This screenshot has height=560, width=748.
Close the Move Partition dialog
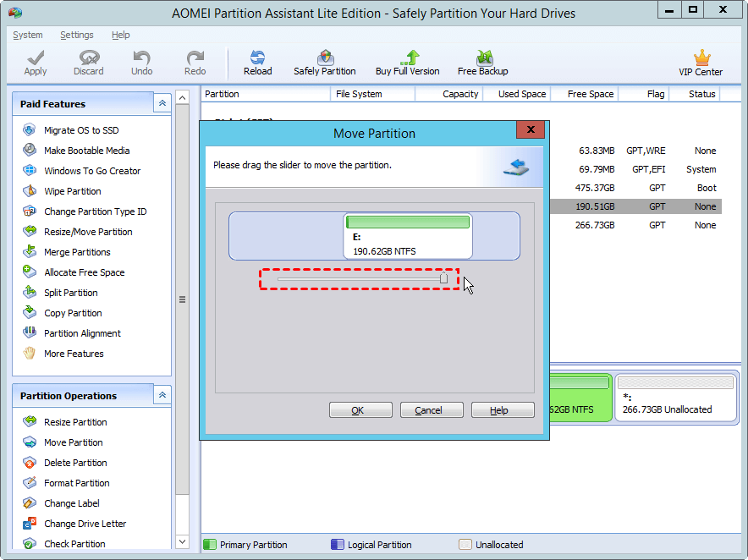[x=531, y=129]
